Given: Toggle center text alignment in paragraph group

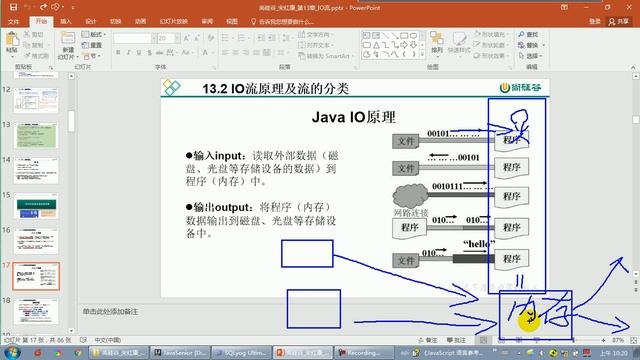Looking at the screenshot, I should click(x=236, y=52).
